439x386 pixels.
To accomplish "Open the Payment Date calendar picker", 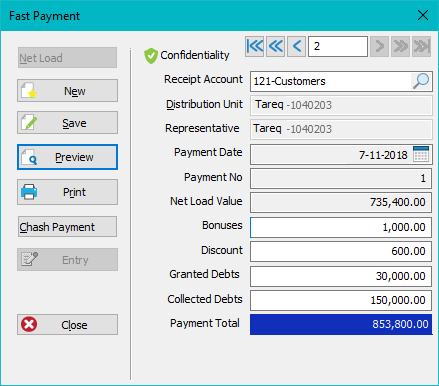I will pos(421,154).
